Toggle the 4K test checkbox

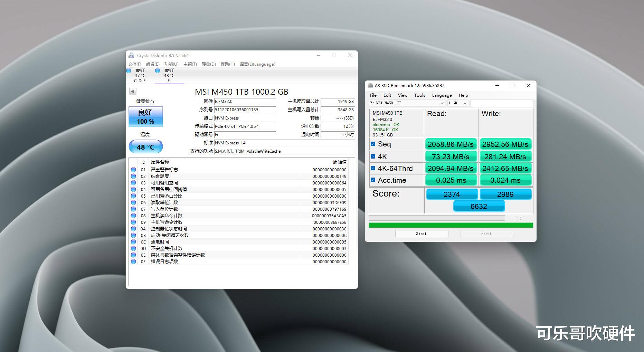(x=373, y=156)
